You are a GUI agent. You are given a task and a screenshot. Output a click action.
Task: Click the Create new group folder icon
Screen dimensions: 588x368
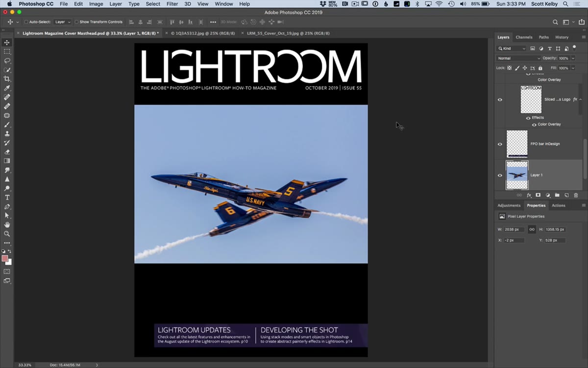point(557,195)
